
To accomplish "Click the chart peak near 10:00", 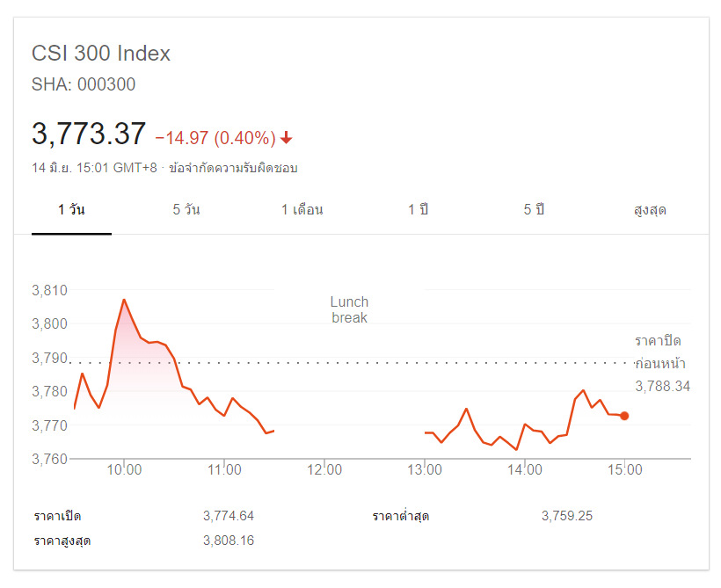I will point(124,301).
